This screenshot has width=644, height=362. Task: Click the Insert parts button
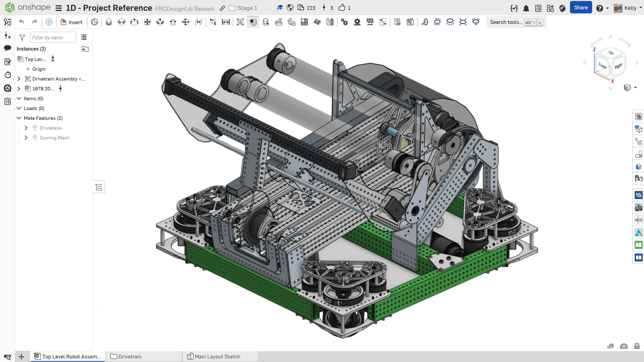pyautogui.click(x=71, y=22)
